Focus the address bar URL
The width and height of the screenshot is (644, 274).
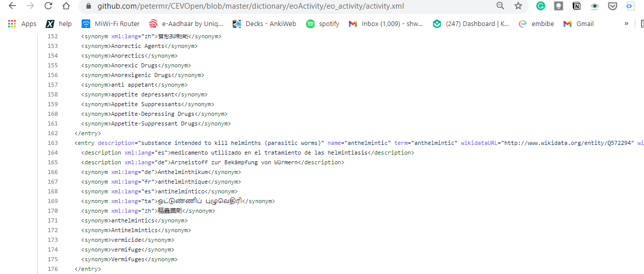pyautogui.click(x=251, y=6)
